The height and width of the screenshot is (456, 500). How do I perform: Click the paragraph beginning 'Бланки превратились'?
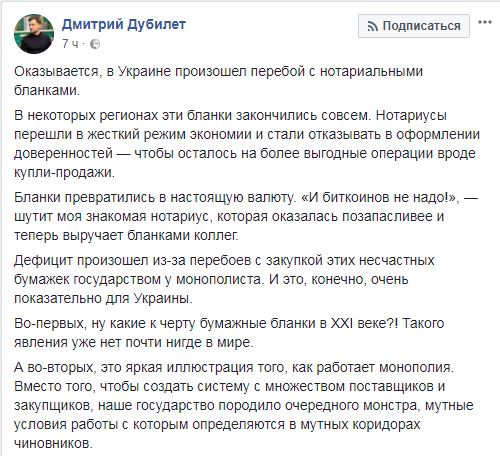(x=246, y=216)
